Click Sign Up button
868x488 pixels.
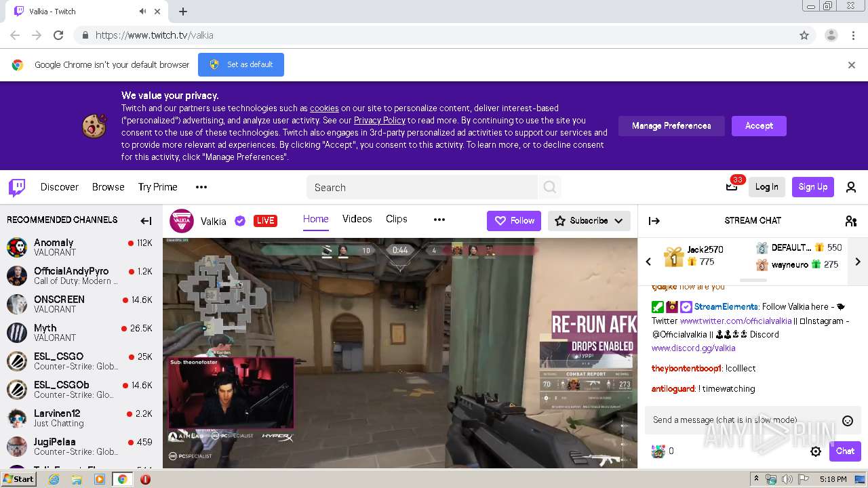812,187
